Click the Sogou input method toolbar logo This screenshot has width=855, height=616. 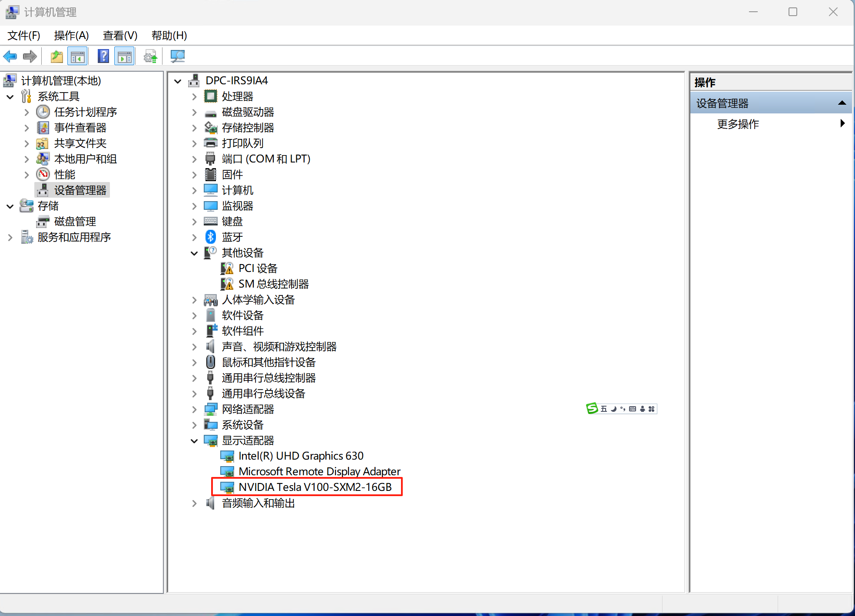coord(592,408)
